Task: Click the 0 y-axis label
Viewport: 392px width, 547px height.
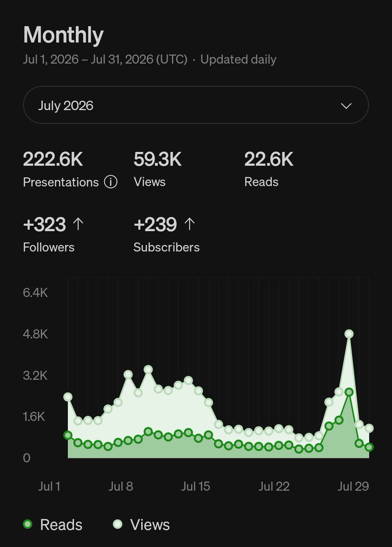Action: 27,458
